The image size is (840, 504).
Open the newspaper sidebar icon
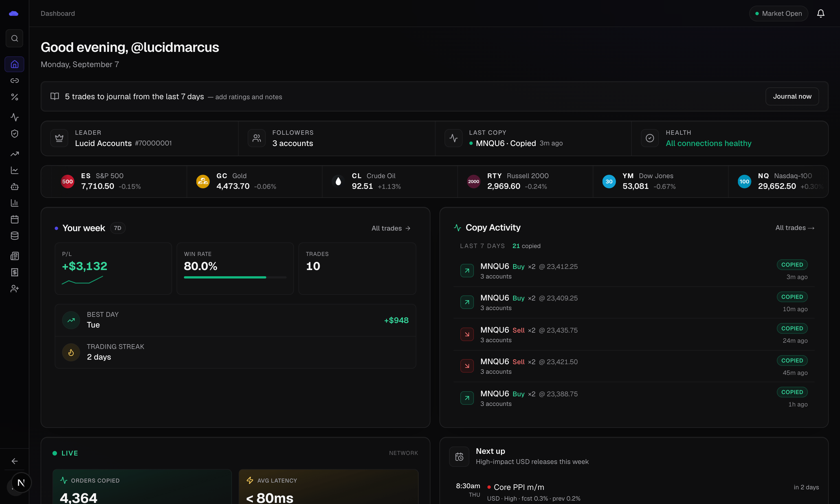pos(14,256)
